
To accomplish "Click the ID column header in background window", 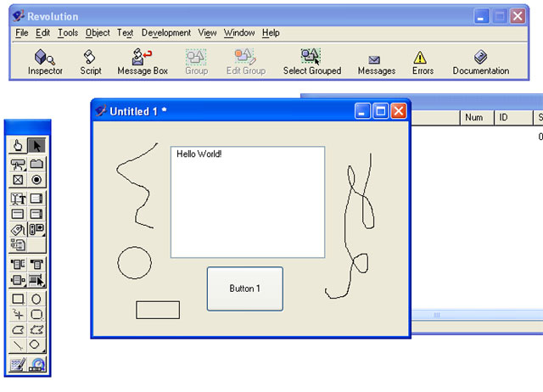I will pyautogui.click(x=512, y=118).
